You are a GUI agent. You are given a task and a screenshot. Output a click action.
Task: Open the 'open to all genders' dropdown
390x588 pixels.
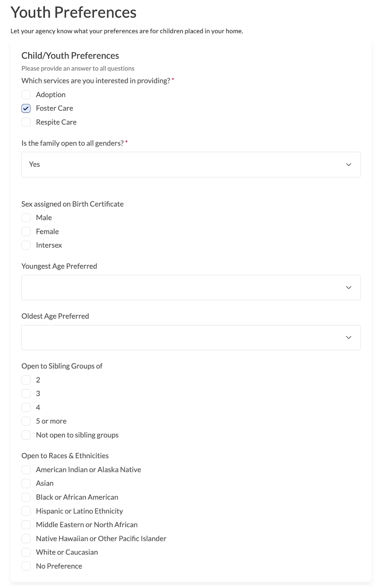(x=191, y=165)
